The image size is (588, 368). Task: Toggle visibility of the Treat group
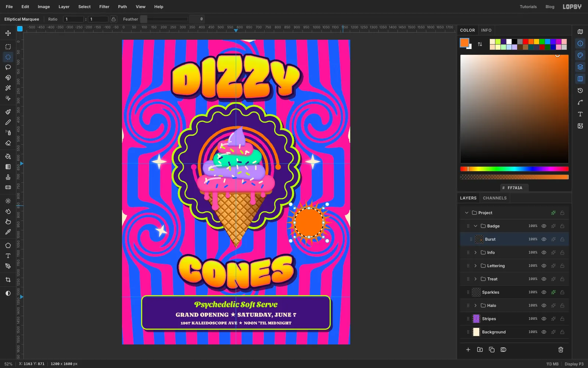coord(544,279)
